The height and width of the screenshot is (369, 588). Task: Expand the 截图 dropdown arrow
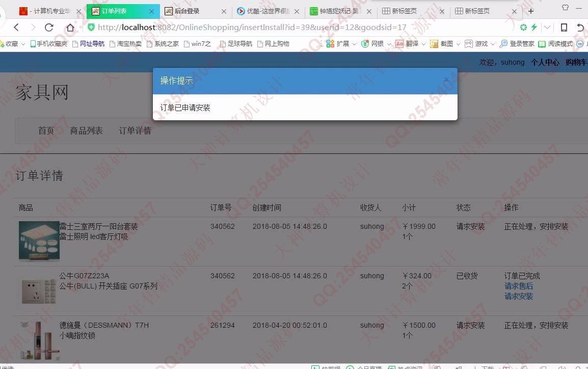pos(458,44)
